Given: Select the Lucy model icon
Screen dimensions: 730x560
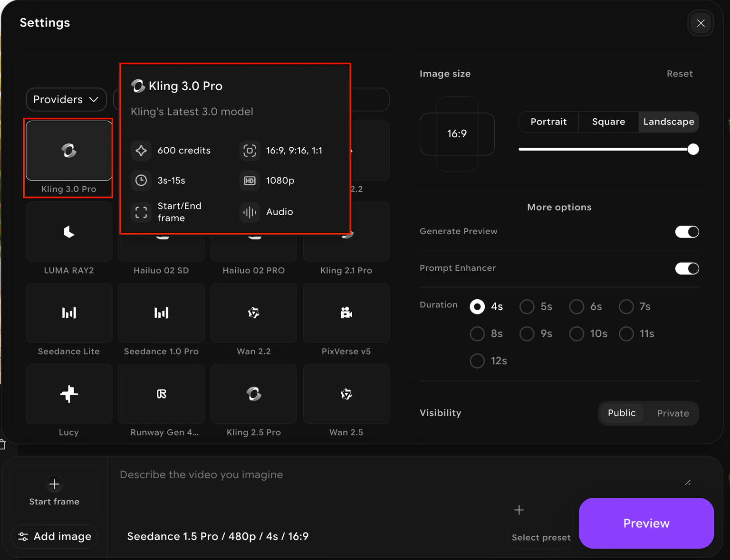Looking at the screenshot, I should click(x=69, y=394).
